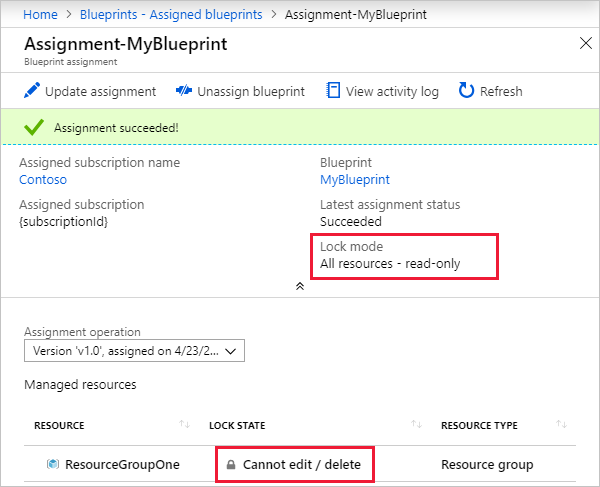Close the Assignment-MyBlueprint blade

click(x=586, y=43)
